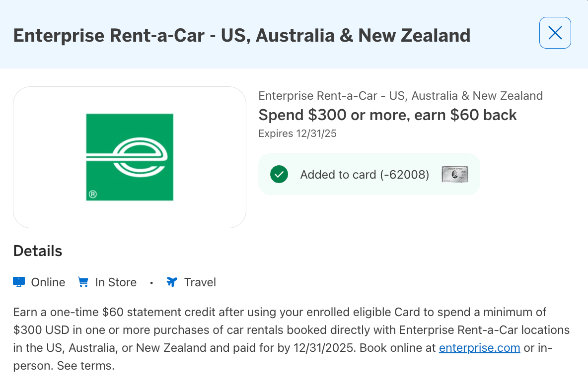Image resolution: width=588 pixels, height=391 pixels.
Task: Click the dialog title in the header
Action: (241, 35)
